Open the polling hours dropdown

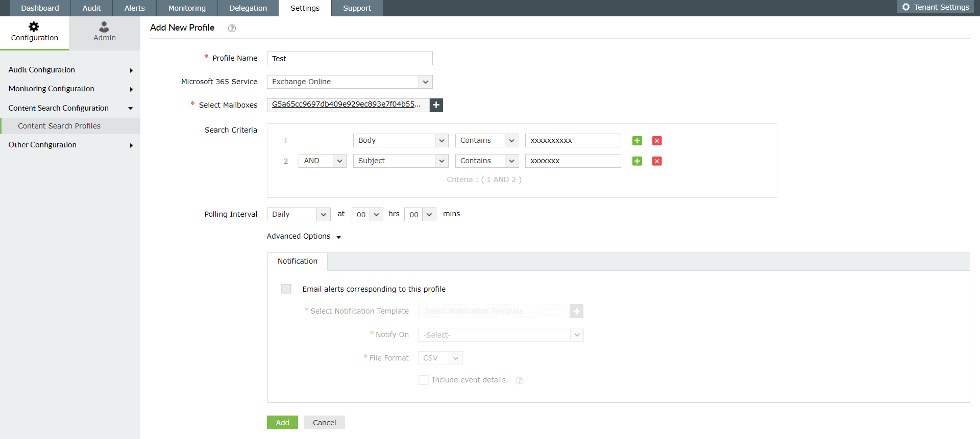pos(367,214)
